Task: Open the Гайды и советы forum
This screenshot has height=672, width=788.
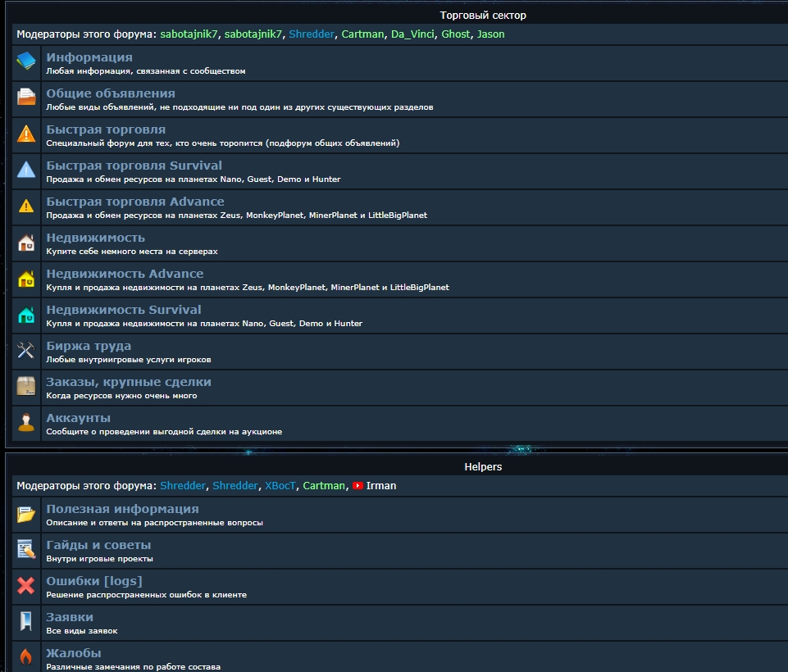Action: pos(98,545)
